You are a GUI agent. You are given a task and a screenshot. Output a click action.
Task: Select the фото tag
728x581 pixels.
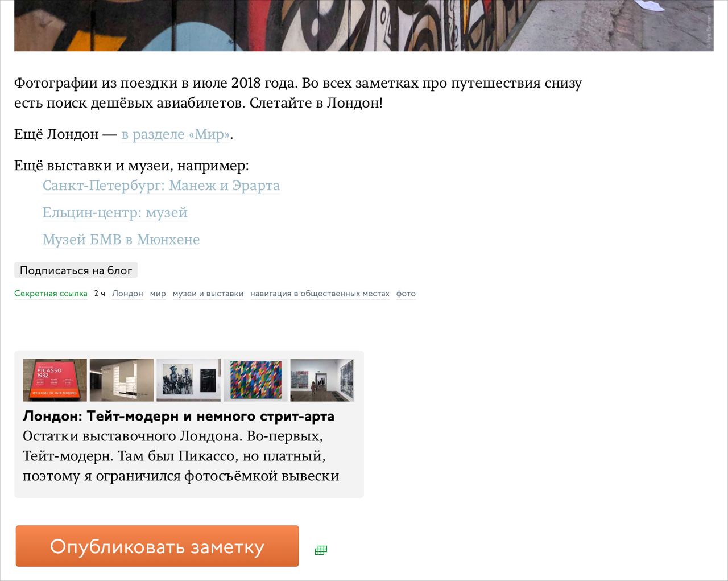[x=406, y=294]
